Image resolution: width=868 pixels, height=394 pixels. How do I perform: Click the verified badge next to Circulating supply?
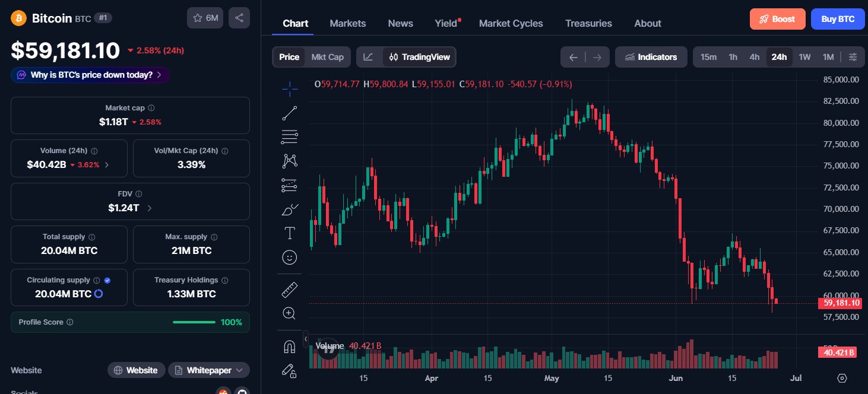tap(107, 280)
